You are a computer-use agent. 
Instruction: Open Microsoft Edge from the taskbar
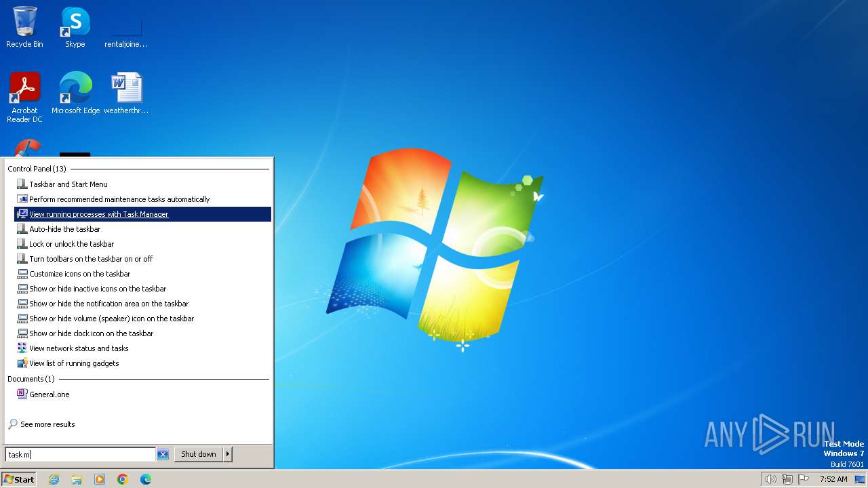[146, 479]
